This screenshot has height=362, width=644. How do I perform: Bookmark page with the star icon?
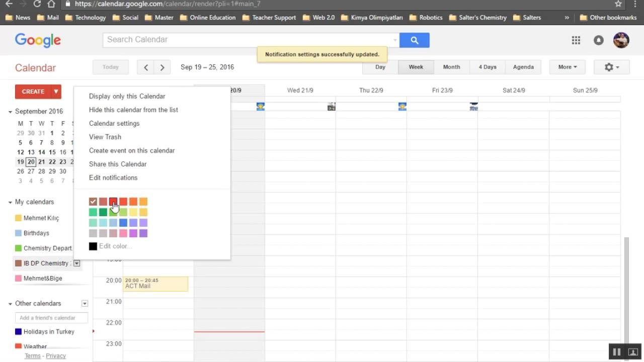618,4
